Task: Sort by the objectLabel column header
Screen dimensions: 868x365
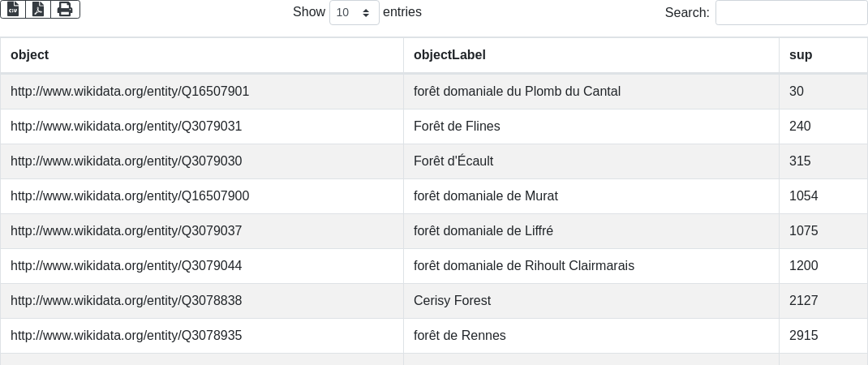Action: [x=449, y=55]
